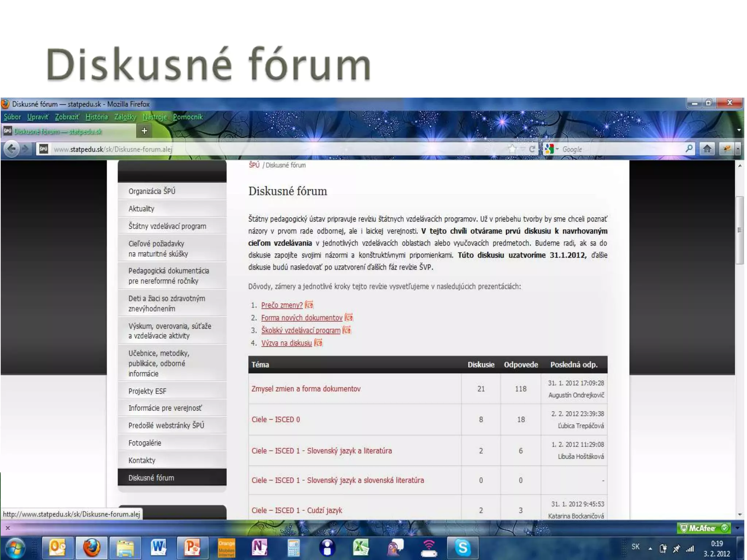Click the Firefox back arrow button
Screen dimensions: 747x560
pyautogui.click(x=11, y=149)
